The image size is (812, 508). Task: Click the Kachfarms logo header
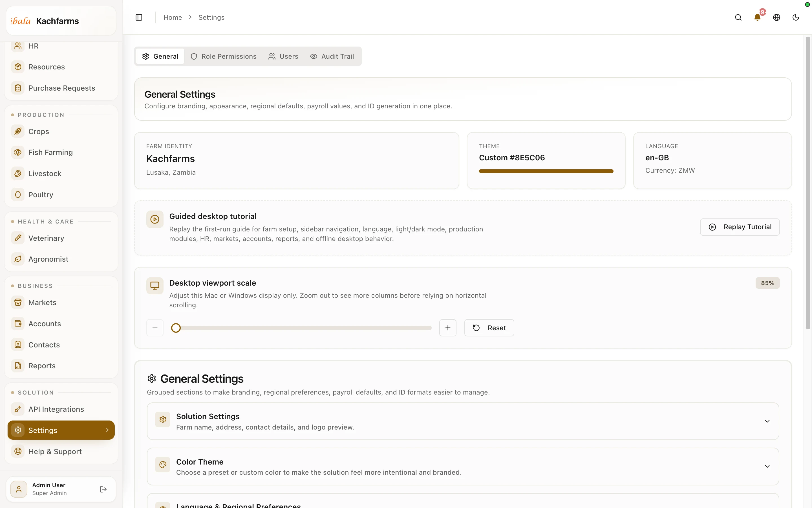61,21
